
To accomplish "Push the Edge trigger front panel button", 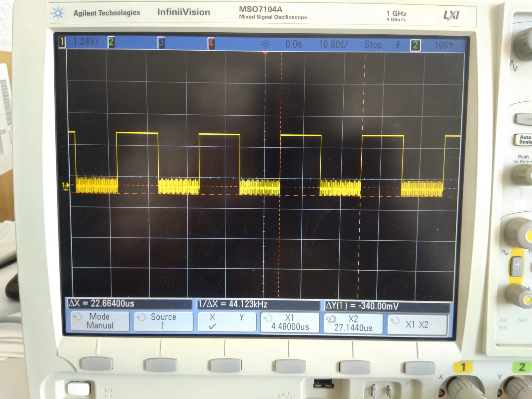I will point(524,119).
